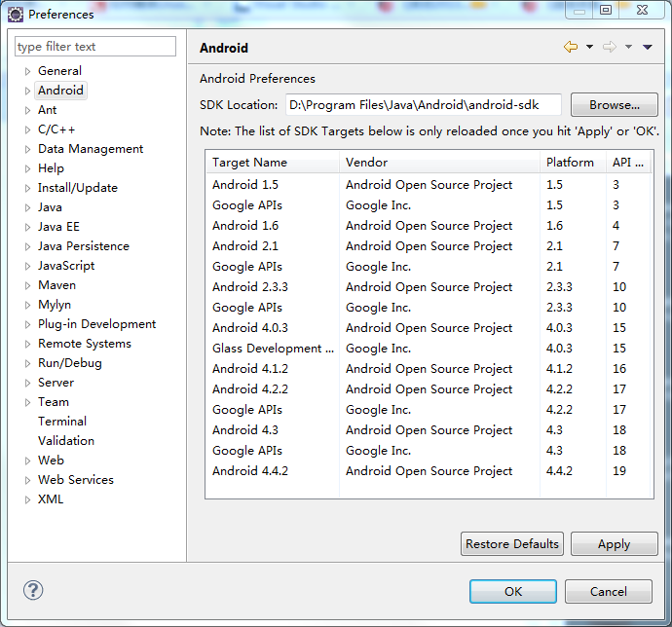The width and height of the screenshot is (672, 627).
Task: Select the Android 4.0.3 target row
Action: pyautogui.click(x=429, y=328)
